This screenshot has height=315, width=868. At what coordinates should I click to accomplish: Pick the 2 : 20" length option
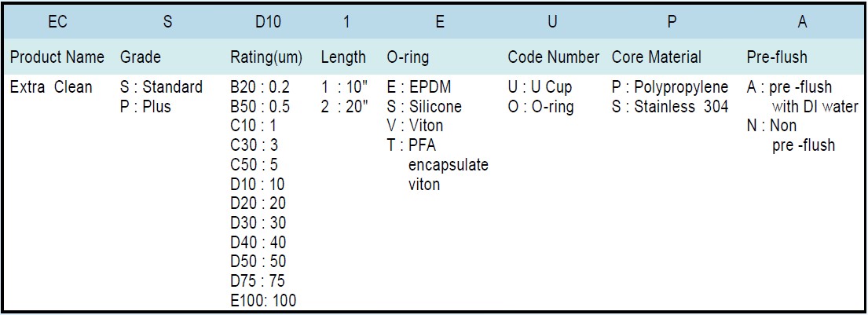point(344,106)
